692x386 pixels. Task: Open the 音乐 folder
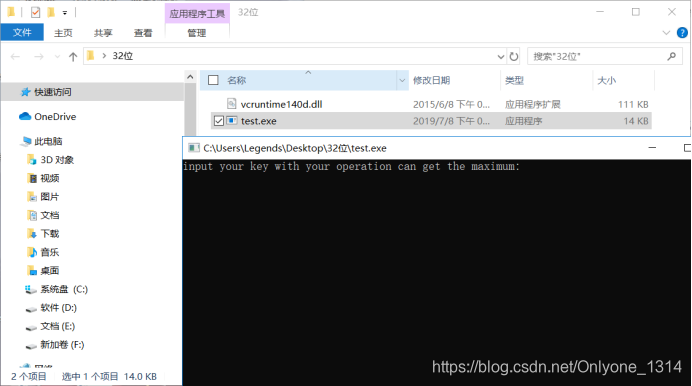49,252
